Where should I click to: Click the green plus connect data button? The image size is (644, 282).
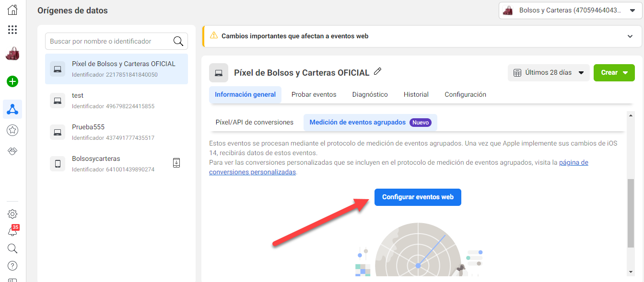click(x=12, y=81)
